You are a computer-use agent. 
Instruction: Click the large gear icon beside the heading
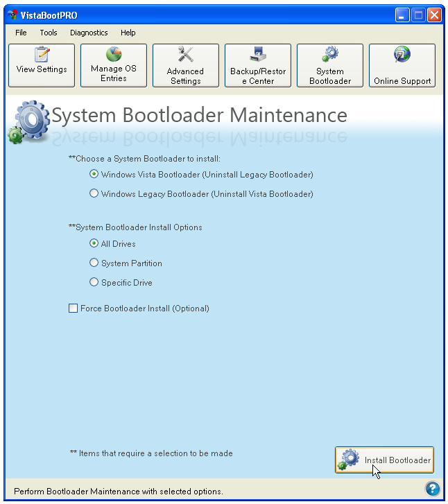click(29, 122)
